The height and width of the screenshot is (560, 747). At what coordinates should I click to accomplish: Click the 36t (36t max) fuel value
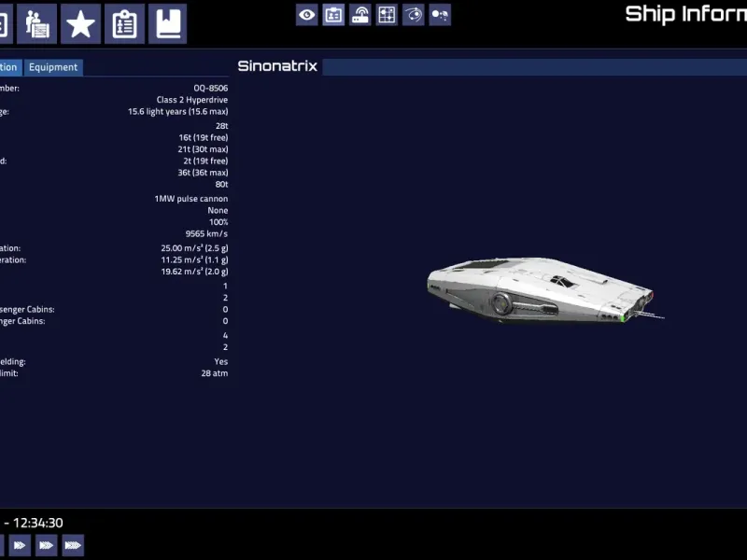point(203,173)
